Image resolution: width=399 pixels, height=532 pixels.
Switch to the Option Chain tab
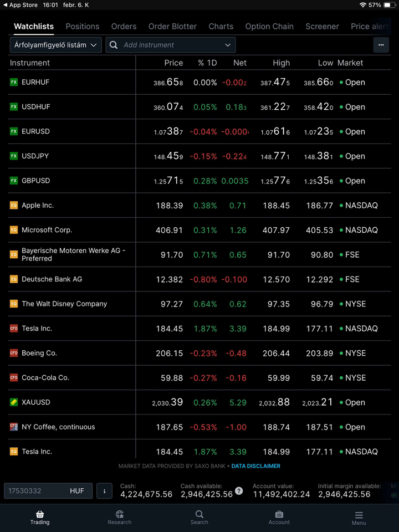269,26
